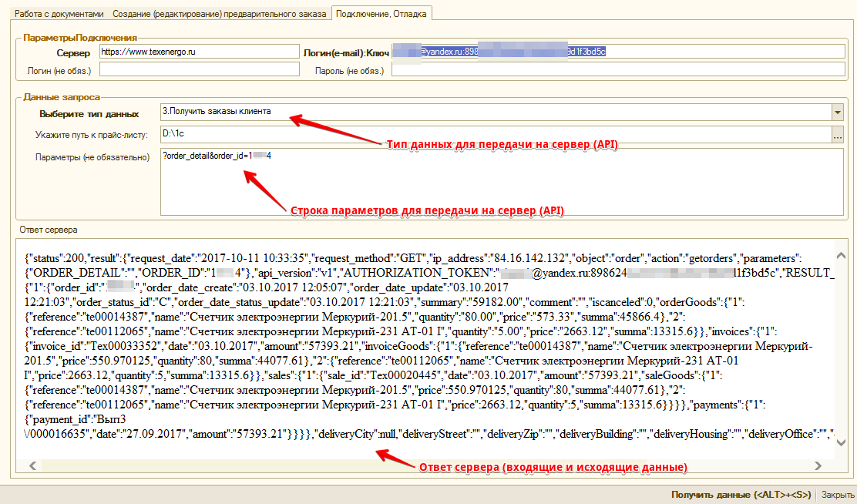Expand the data type dropdown arrow
The image size is (857, 504).
[x=838, y=113]
